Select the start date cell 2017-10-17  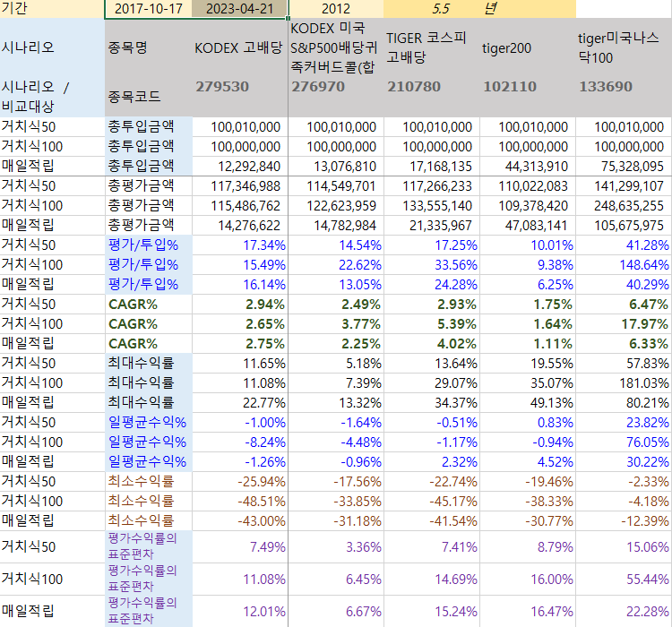148,9
